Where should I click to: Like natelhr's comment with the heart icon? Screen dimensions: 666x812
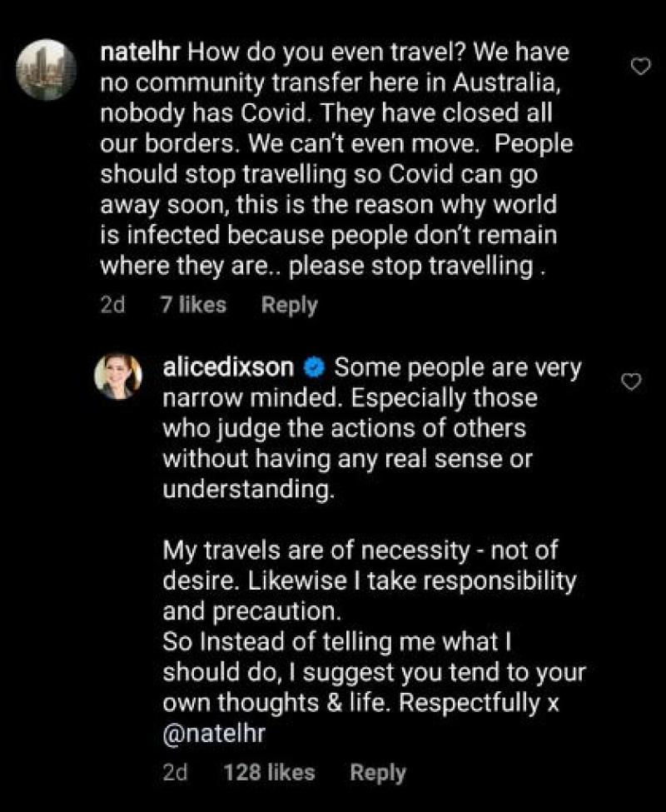tap(640, 67)
